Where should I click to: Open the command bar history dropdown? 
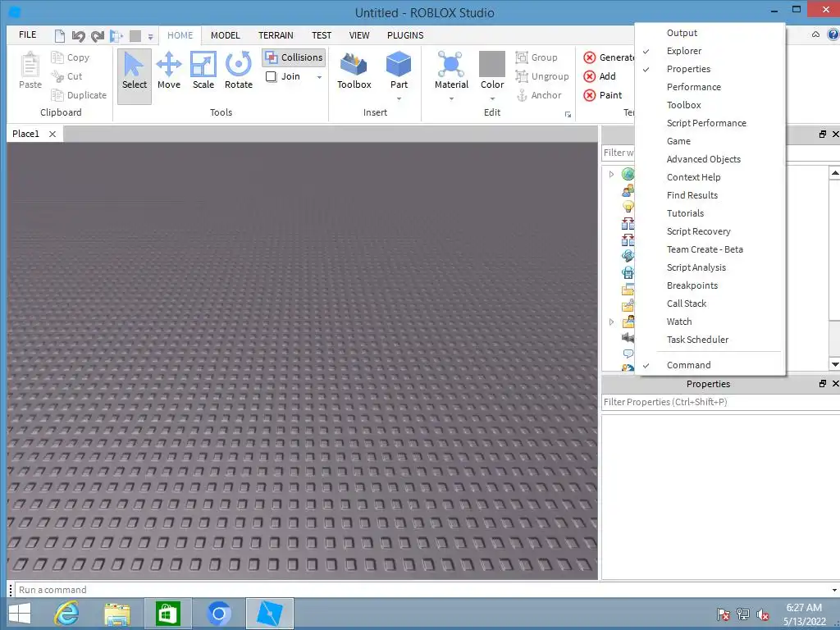[834, 590]
